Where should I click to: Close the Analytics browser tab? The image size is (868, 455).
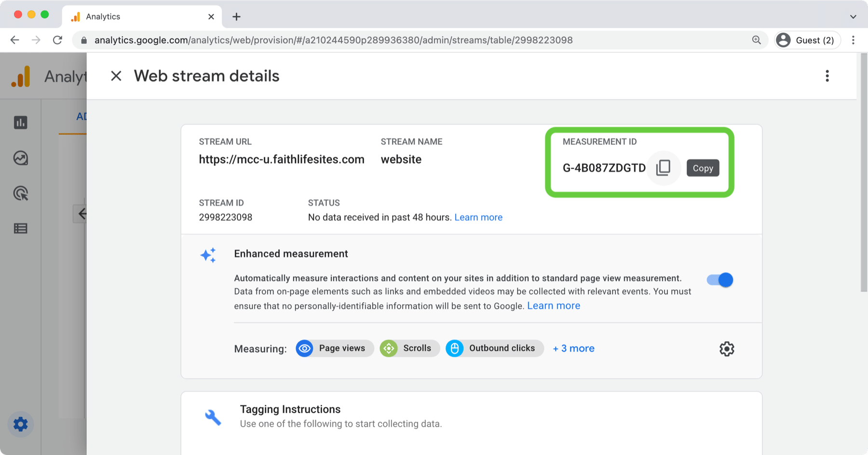coord(211,17)
